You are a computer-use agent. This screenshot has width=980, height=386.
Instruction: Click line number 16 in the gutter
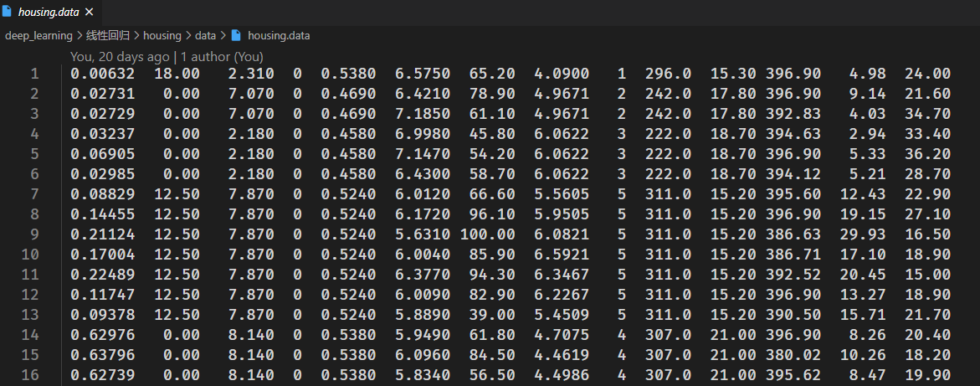(x=30, y=375)
